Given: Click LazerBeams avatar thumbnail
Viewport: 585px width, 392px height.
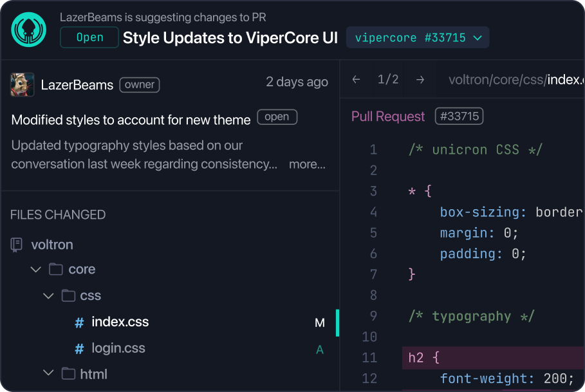Looking at the screenshot, I should (x=23, y=85).
